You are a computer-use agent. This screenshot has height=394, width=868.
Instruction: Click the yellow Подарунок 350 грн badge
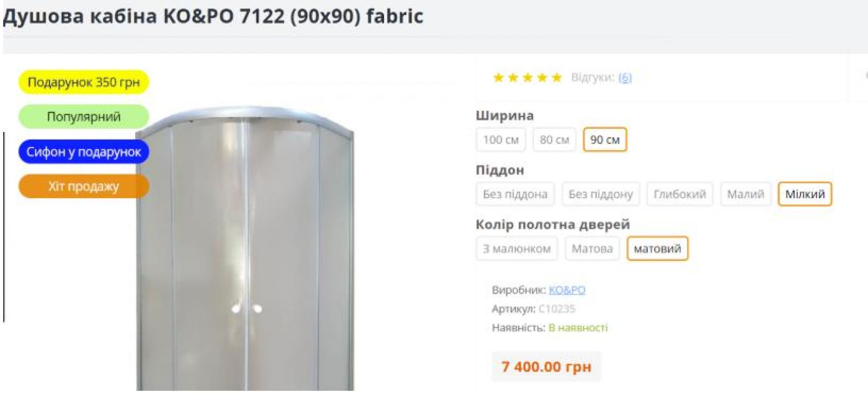pos(84,82)
